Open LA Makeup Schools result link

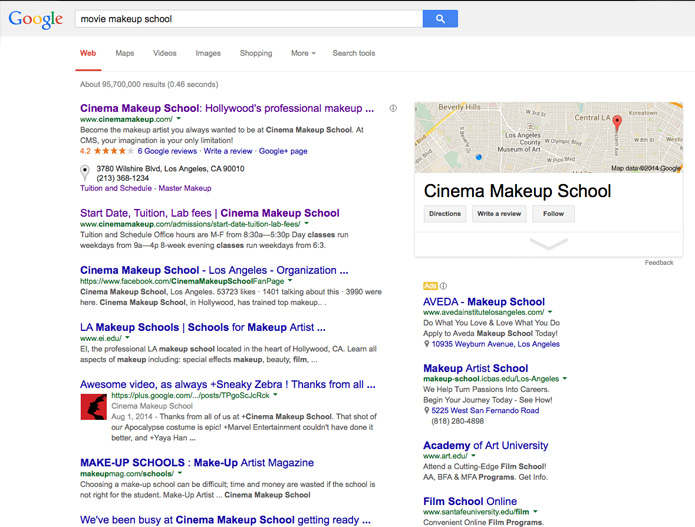203,327
